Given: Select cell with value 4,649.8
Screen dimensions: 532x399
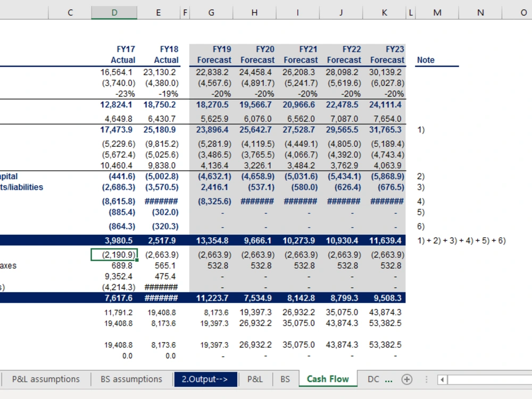Looking at the screenshot, I should [x=119, y=119].
